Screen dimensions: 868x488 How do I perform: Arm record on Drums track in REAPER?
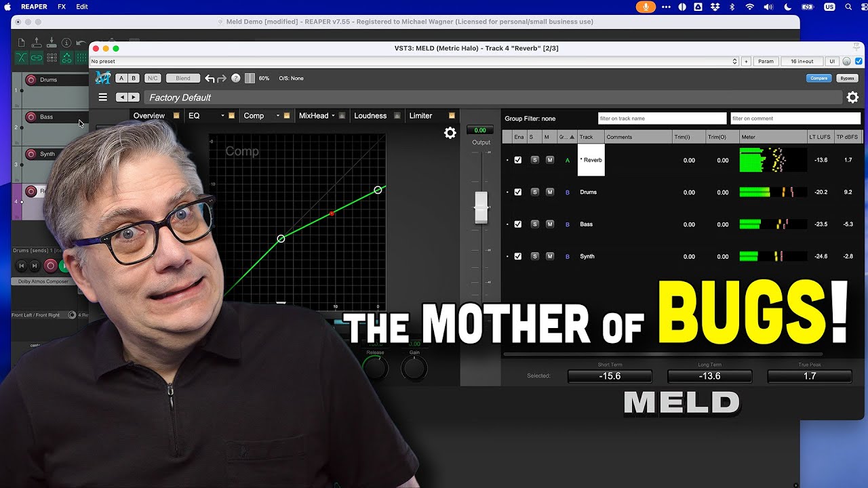[x=31, y=80]
